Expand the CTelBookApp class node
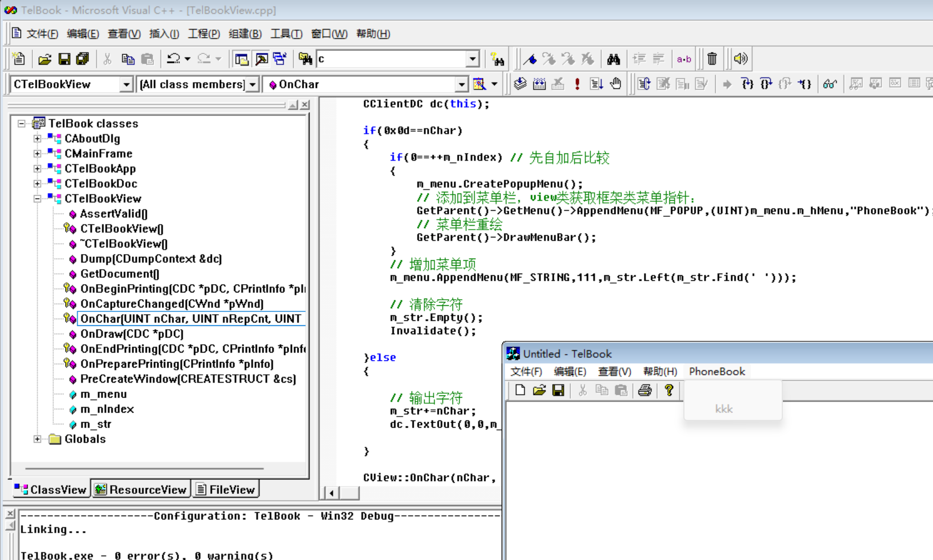933x560 pixels. pyautogui.click(x=37, y=169)
